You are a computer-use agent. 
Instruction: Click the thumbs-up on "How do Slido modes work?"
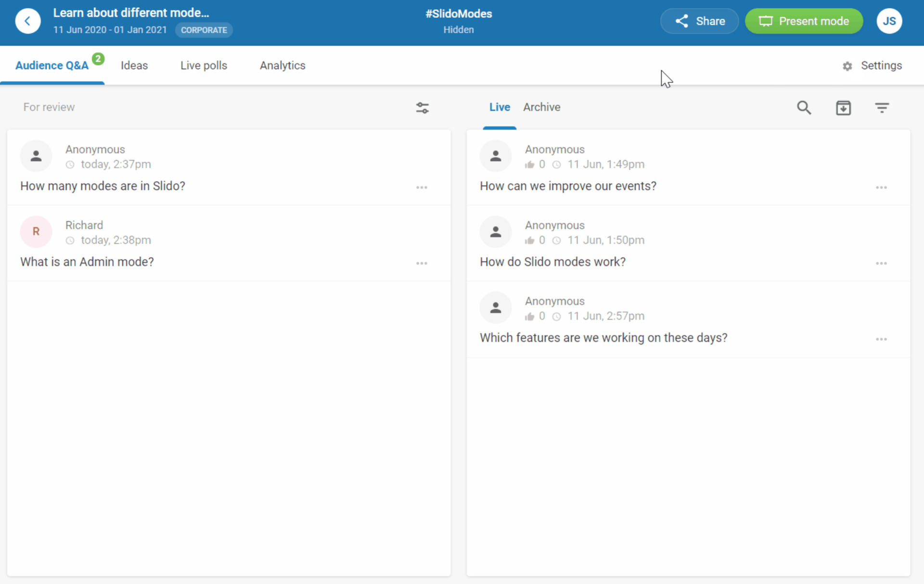[529, 241]
